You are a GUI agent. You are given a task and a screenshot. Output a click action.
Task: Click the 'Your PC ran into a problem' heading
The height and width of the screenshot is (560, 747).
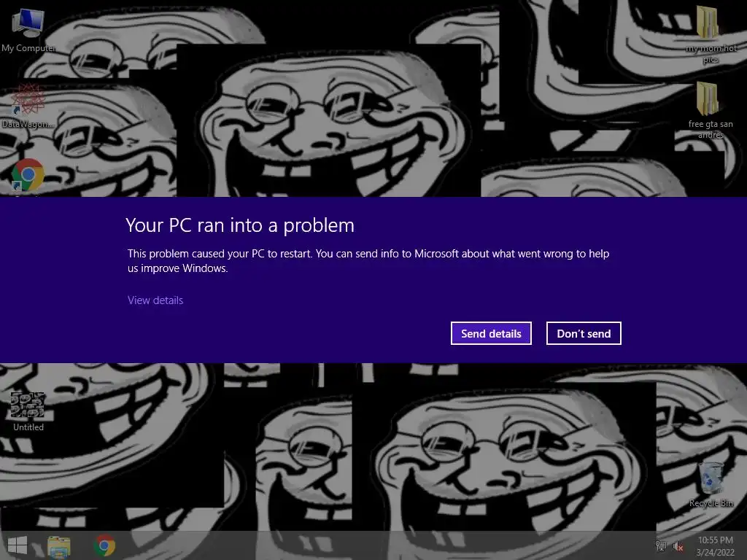[240, 225]
